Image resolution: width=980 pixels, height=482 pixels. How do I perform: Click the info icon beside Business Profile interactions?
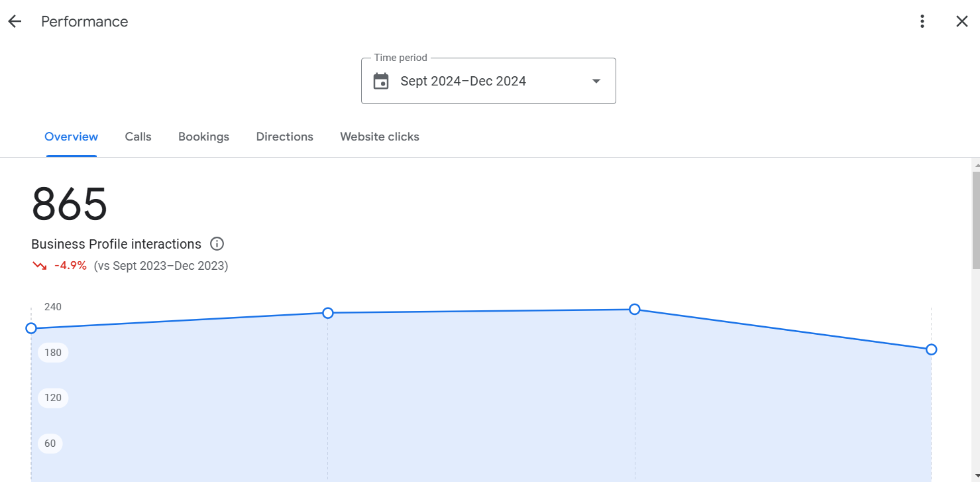(217, 244)
